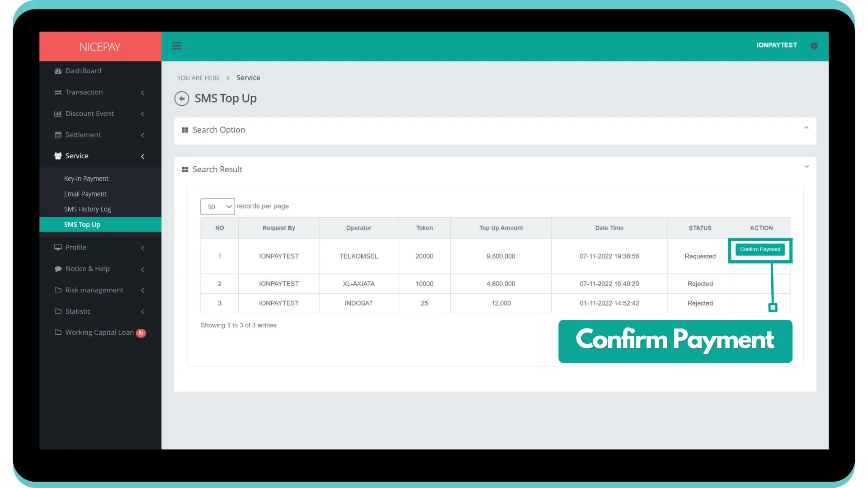
Task: Sort by the NO column header
Action: [219, 228]
